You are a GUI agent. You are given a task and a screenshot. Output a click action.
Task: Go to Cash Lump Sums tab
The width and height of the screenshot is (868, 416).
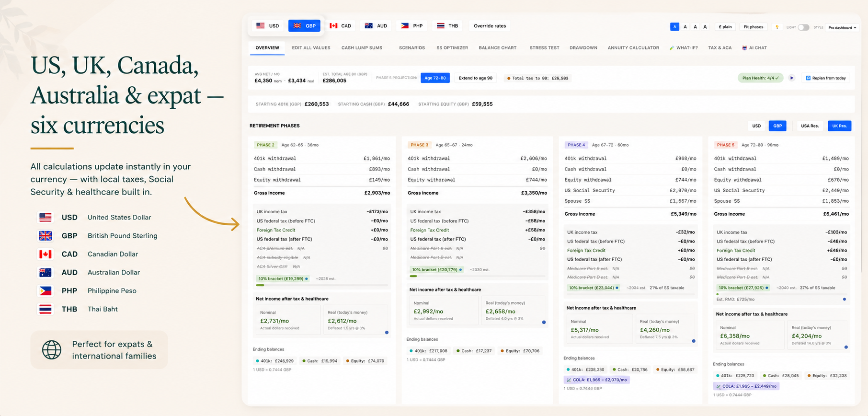click(x=362, y=48)
